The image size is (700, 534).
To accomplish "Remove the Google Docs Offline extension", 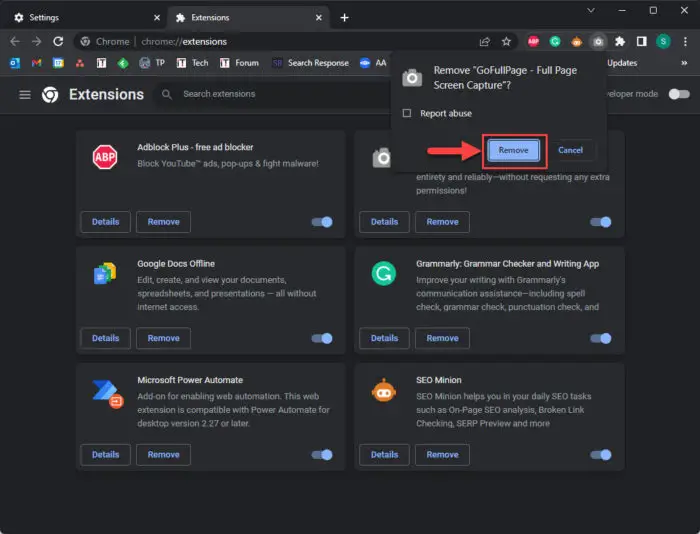I will click(x=163, y=338).
